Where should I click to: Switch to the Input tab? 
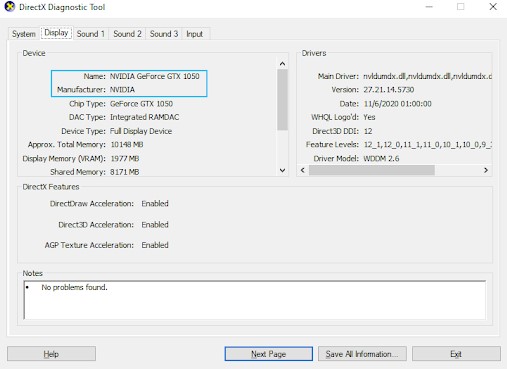tap(195, 34)
